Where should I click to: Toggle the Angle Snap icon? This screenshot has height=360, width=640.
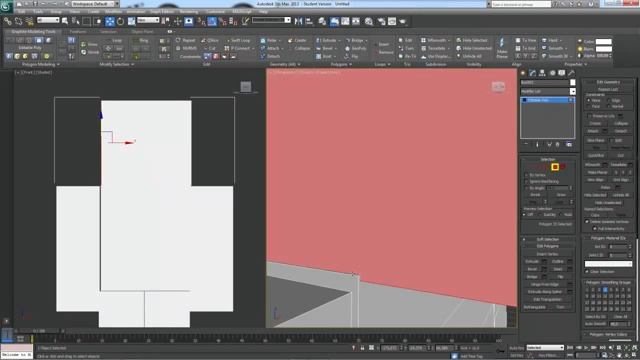pos(212,21)
